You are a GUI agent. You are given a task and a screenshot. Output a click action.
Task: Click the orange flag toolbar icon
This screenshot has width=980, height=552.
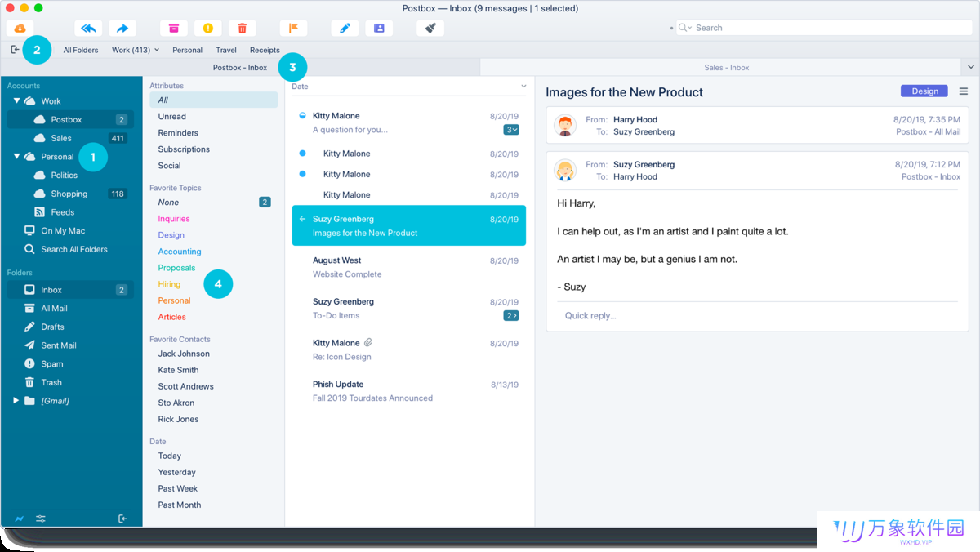pos(293,28)
